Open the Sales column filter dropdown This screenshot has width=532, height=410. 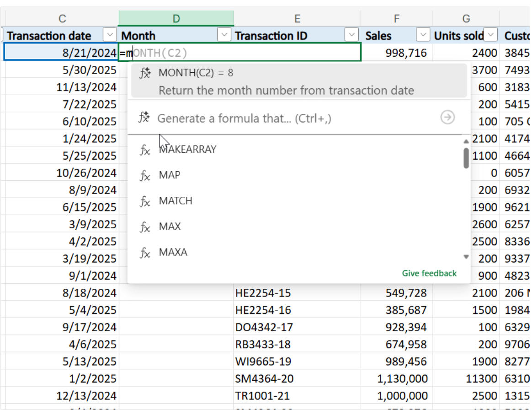click(x=423, y=35)
